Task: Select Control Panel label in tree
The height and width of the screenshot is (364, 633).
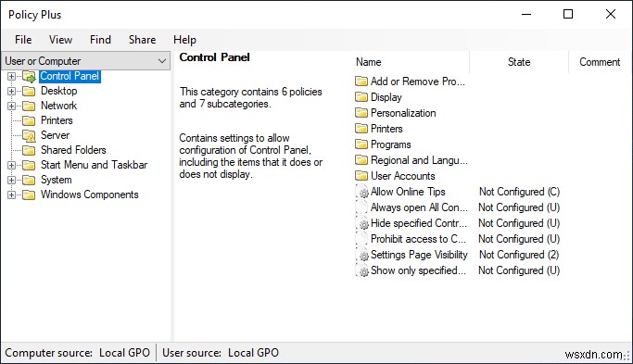Action: [70, 76]
